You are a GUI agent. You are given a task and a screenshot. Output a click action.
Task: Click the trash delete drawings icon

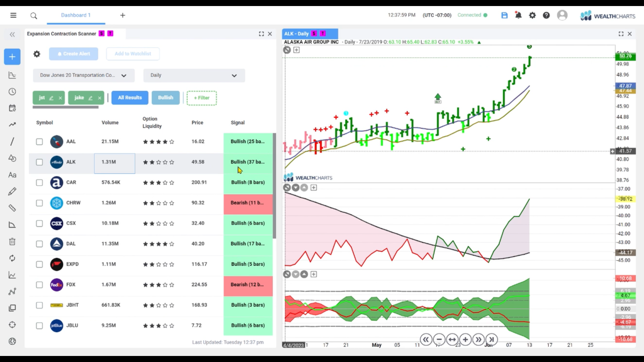click(x=12, y=241)
